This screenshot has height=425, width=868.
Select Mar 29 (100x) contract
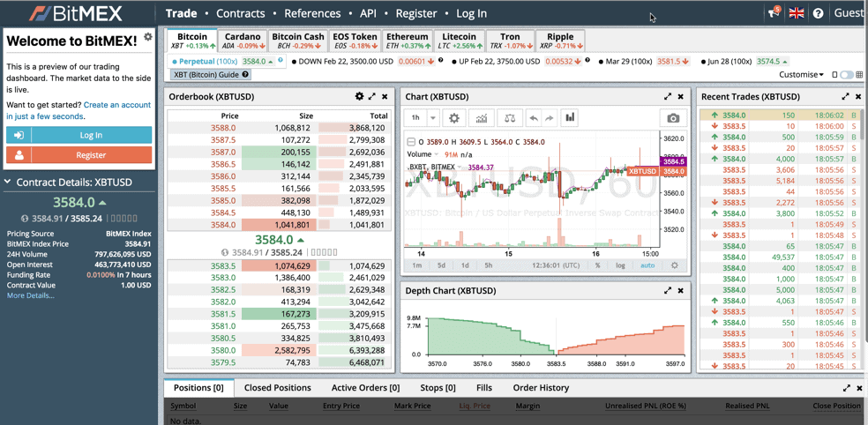(646, 62)
